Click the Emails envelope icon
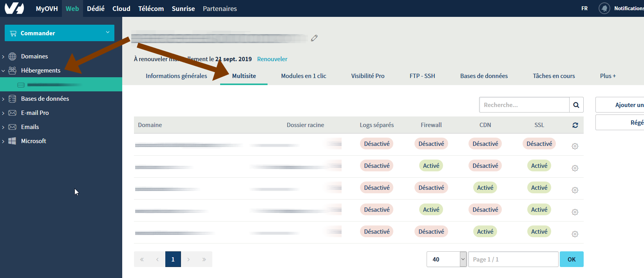This screenshot has height=278, width=644. tap(13, 127)
